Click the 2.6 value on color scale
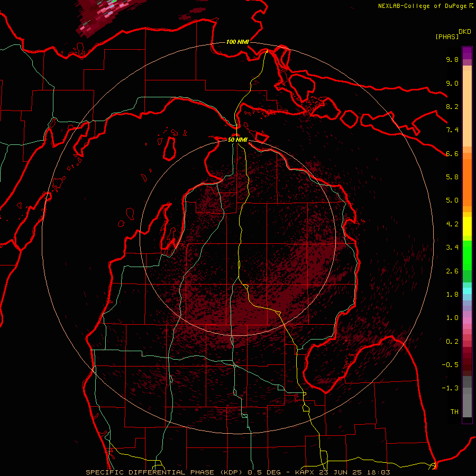Screen dimensions: 476x476 click(x=452, y=271)
